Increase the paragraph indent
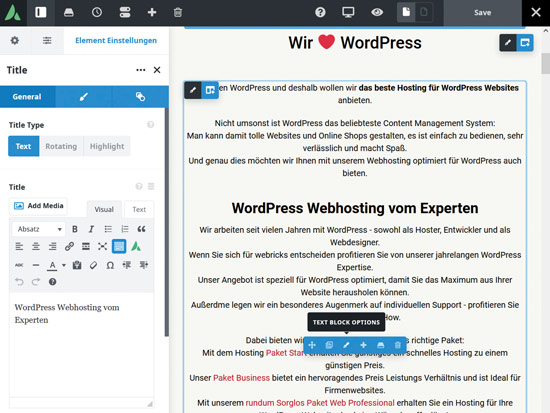 pyautogui.click(x=143, y=265)
